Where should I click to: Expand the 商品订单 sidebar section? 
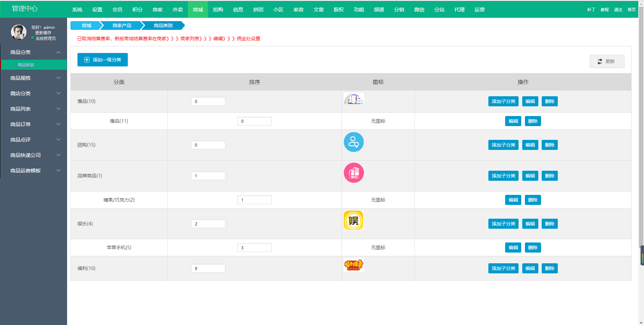pyautogui.click(x=34, y=124)
